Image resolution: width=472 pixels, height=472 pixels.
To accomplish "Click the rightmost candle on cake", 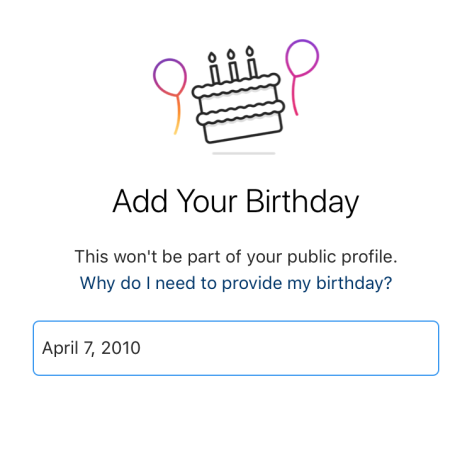I will [x=251, y=62].
